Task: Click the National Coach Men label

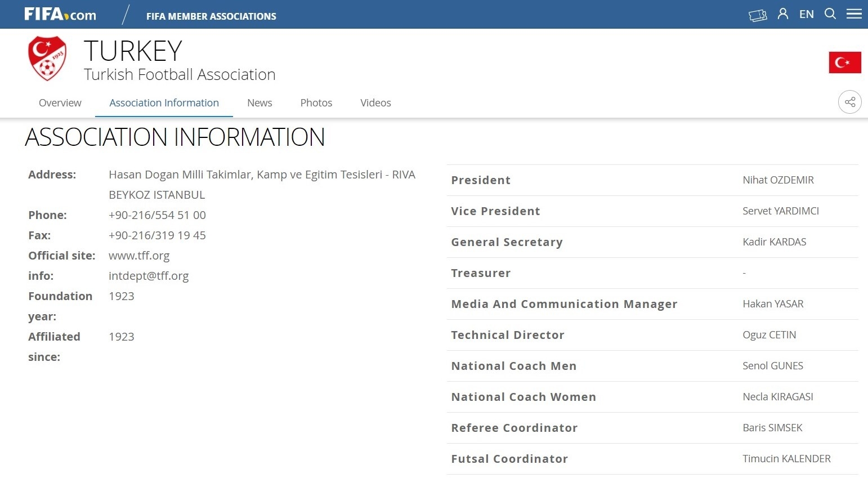Action: click(x=514, y=366)
